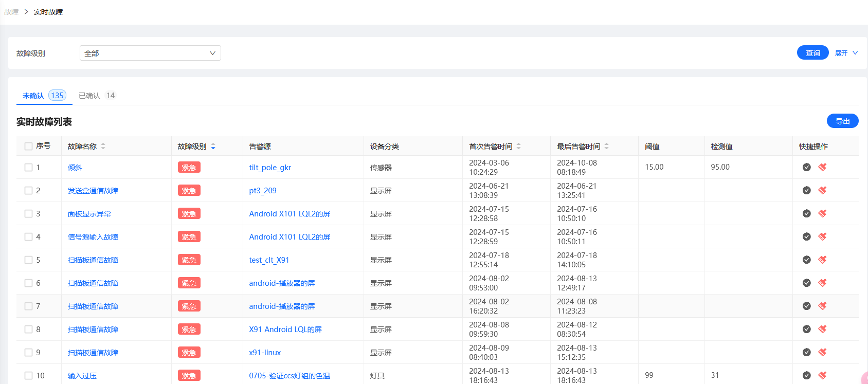The width and height of the screenshot is (868, 384).
Task: Confirm fault number 6 with check icon
Action: pos(806,283)
